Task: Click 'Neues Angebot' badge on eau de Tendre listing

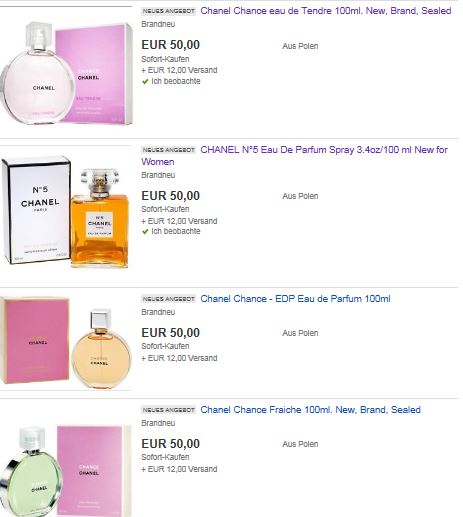Action: point(168,11)
